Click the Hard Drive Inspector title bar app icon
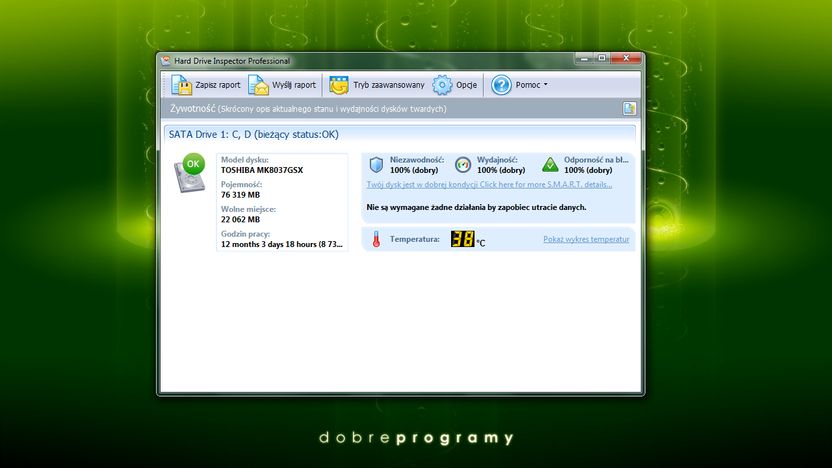Screen dimensions: 832x468 coord(166,60)
